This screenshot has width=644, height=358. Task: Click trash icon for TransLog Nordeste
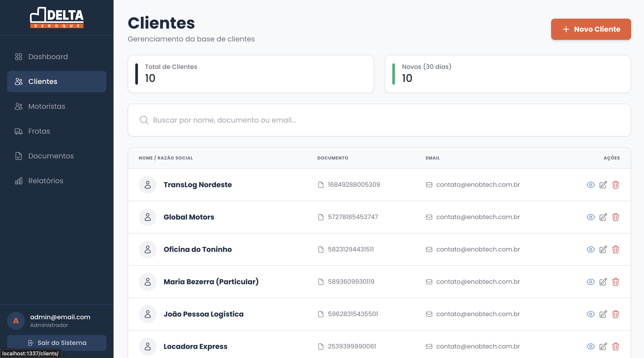coord(615,185)
